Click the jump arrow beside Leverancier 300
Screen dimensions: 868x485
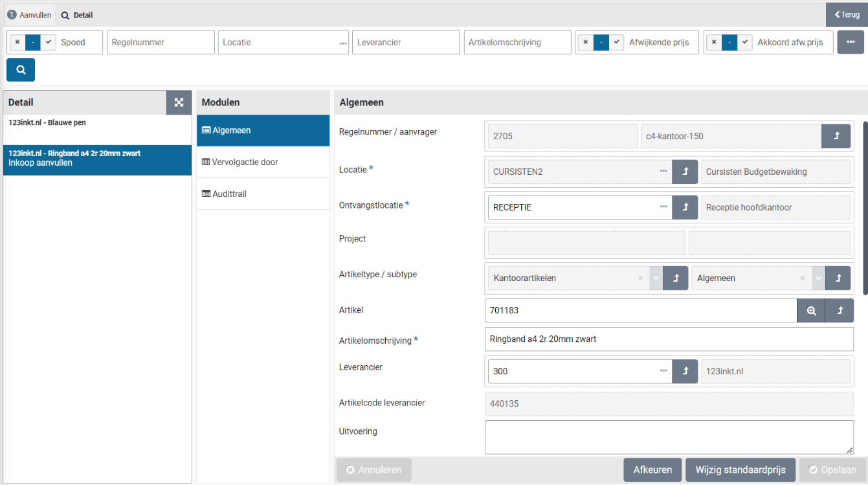(685, 371)
